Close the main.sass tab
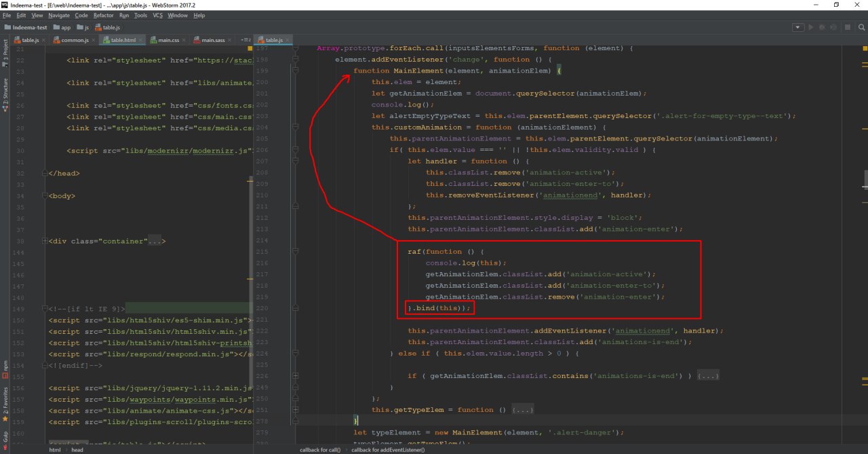 click(x=231, y=40)
